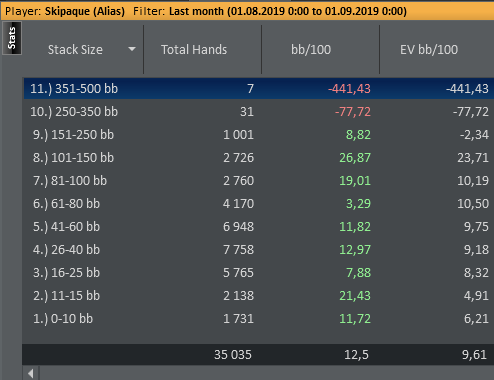Open the vertical Stats side tab
This screenshot has width=494, height=380.
point(12,38)
